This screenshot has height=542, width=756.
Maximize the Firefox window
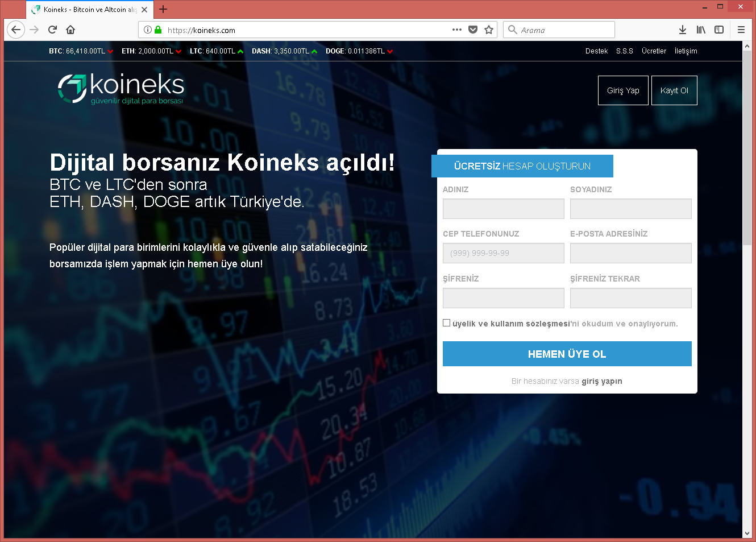720,7
